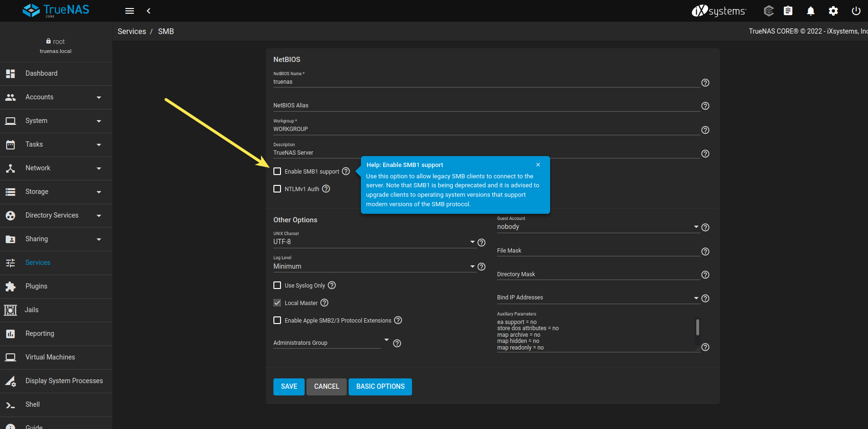Cancel SMB configuration changes

326,386
